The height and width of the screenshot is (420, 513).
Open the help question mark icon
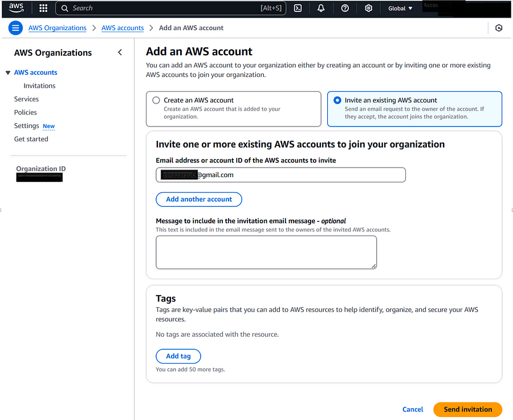click(345, 8)
